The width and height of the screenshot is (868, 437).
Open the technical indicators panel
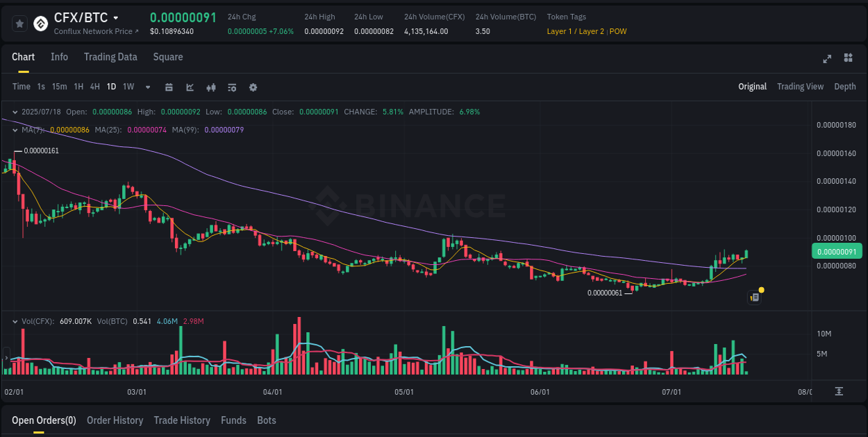[x=232, y=87]
